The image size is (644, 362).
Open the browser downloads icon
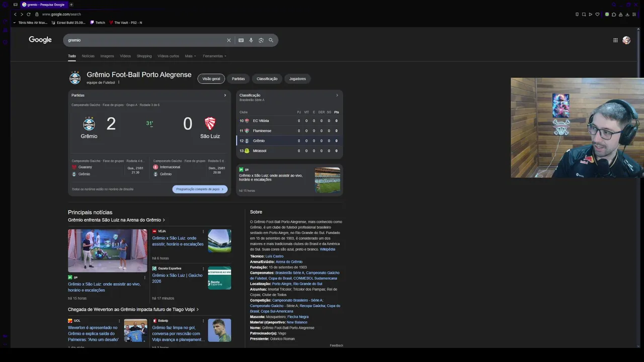[628, 14]
